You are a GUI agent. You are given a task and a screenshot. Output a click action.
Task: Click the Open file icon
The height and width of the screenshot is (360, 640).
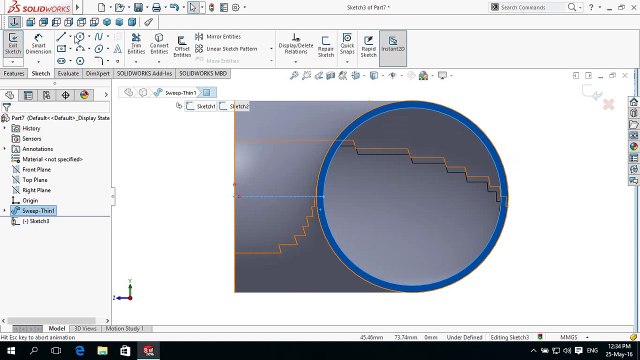(x=119, y=7)
